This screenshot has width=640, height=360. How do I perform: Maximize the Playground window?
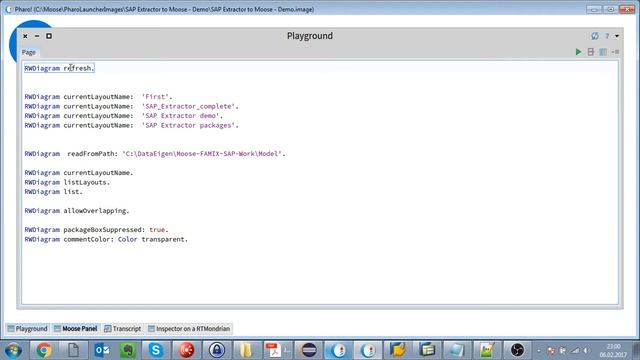point(49,36)
